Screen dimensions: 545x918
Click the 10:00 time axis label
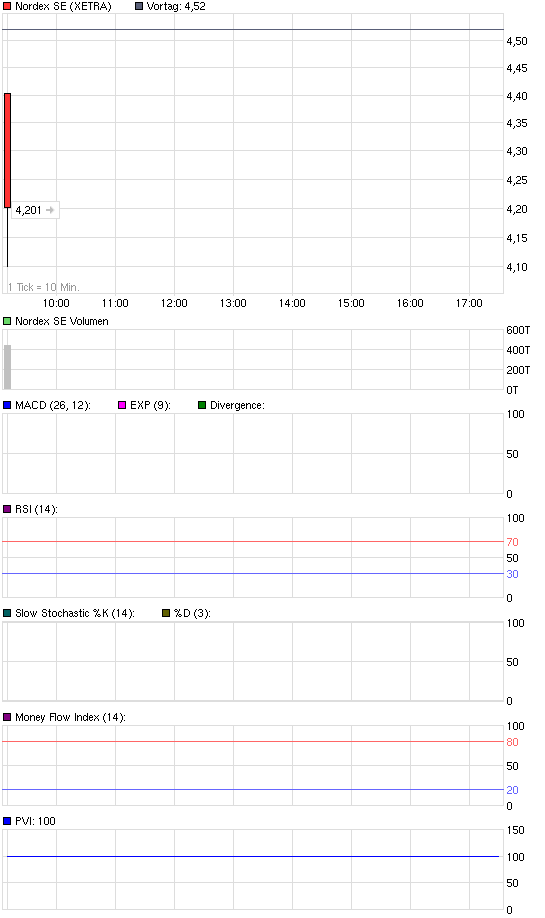(x=56, y=303)
